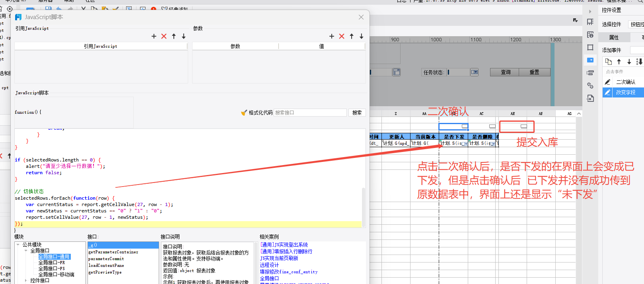Move the selected parameter down
The image size is (644, 284).
pyautogui.click(x=362, y=36)
